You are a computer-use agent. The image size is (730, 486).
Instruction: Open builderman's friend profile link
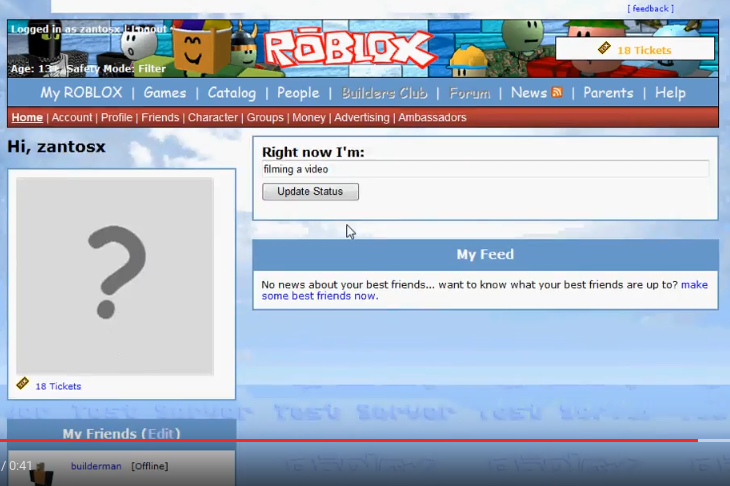click(x=96, y=466)
